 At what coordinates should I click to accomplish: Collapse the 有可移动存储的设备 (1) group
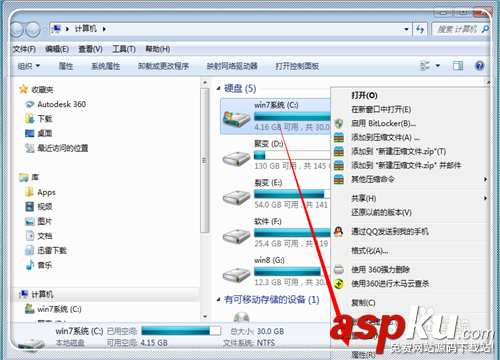coord(218,300)
